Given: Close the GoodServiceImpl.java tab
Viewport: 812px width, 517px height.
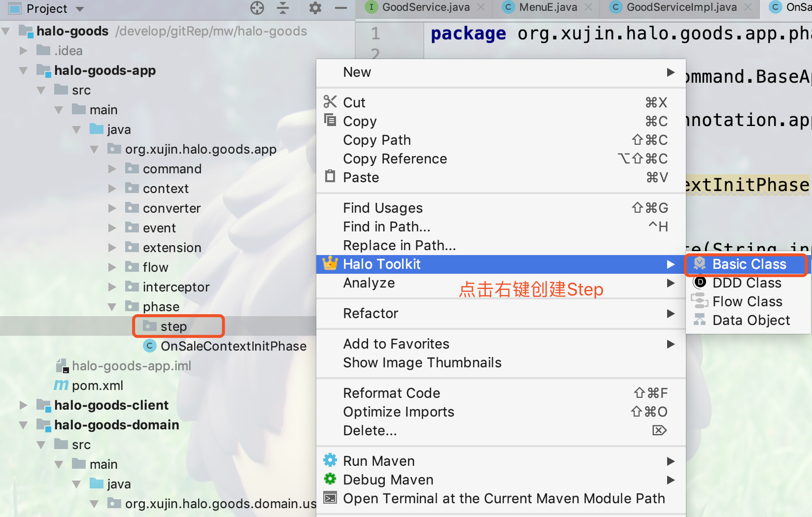Looking at the screenshot, I should coord(748,7).
